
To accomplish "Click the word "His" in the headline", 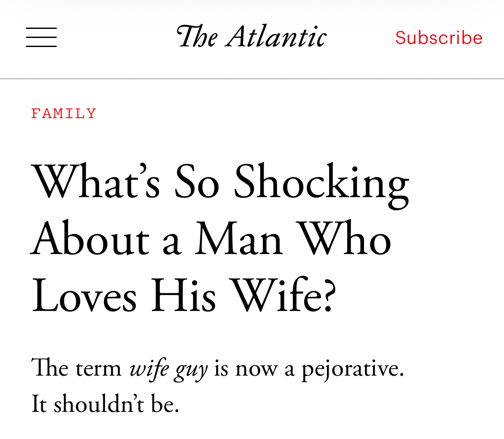I will [x=183, y=298].
